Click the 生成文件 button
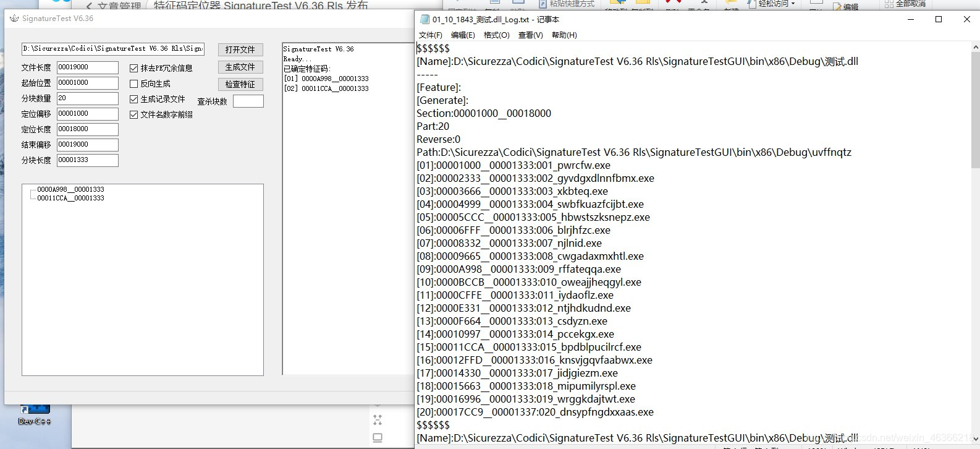This screenshot has height=449, width=980. pos(240,67)
